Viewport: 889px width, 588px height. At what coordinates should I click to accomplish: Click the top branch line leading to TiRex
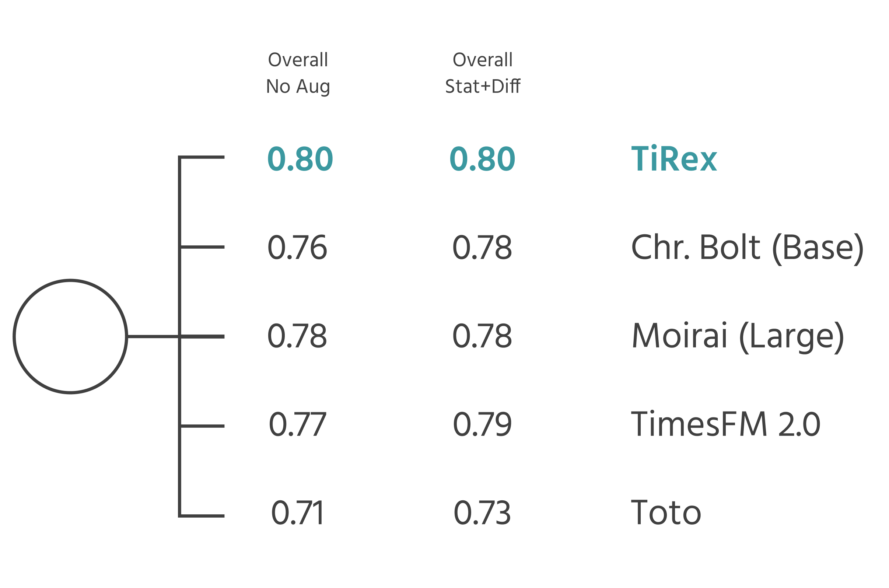click(x=203, y=157)
